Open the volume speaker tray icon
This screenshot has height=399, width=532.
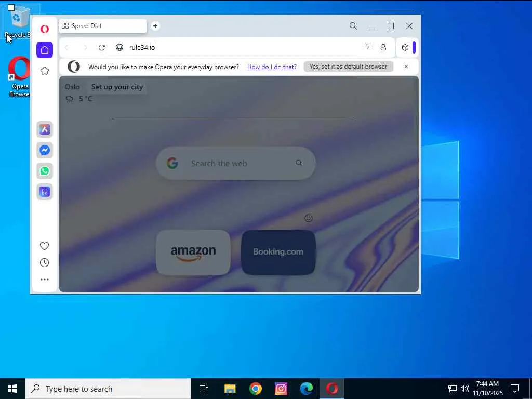tap(465, 389)
